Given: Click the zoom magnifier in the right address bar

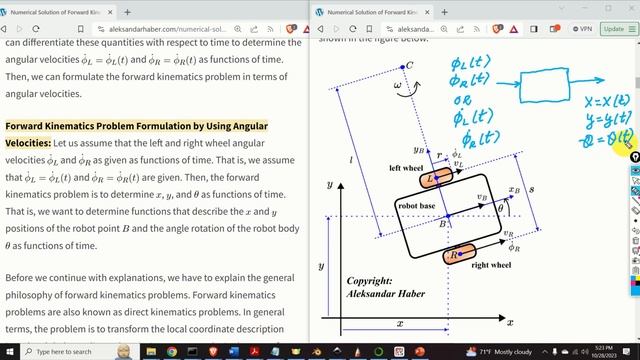Looking at the screenshot, I should (x=444, y=29).
